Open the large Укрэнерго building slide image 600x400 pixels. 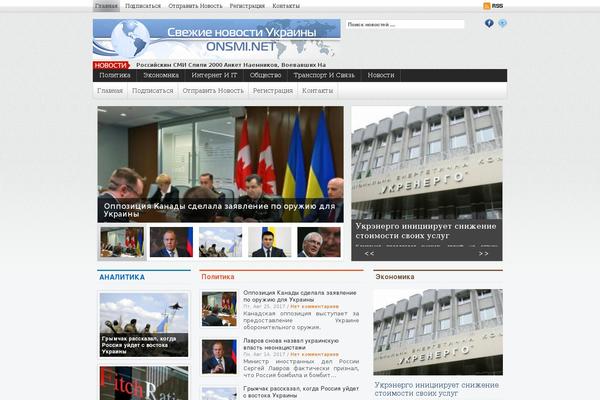(427, 163)
